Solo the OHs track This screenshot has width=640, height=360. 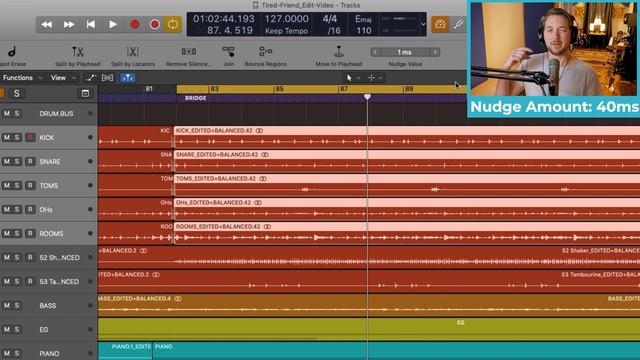(17, 209)
